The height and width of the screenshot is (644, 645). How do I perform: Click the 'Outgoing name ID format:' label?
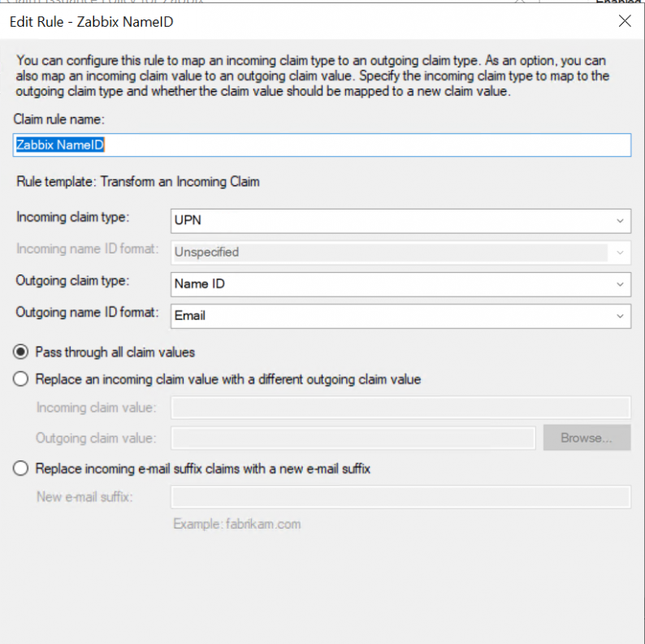click(x=87, y=312)
